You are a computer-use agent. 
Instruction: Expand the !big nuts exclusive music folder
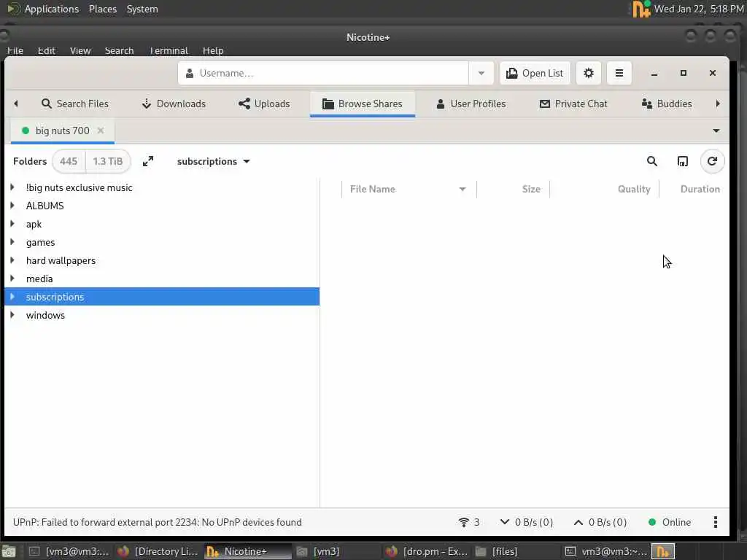coord(12,187)
